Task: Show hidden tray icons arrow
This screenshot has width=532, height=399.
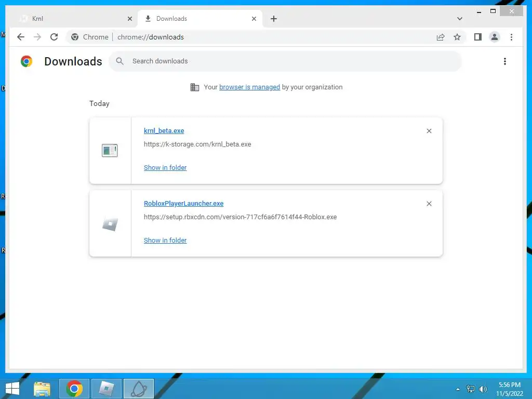Action: point(458,389)
